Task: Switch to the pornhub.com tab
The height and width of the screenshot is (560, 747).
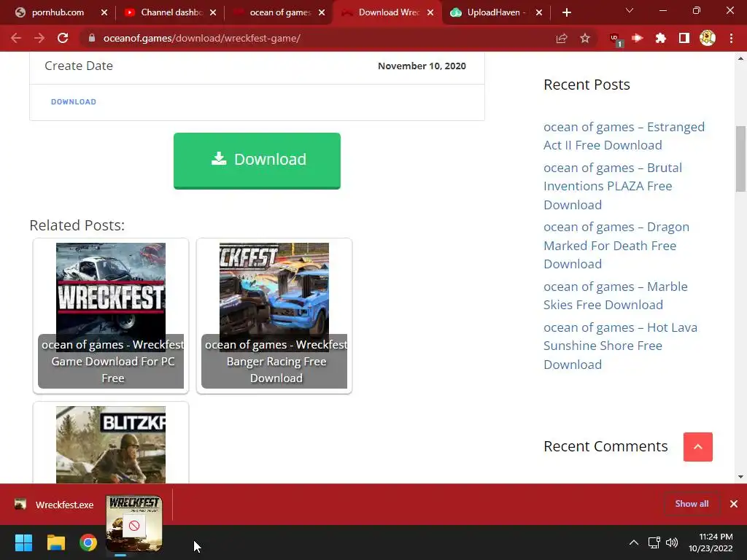Action: [x=58, y=12]
